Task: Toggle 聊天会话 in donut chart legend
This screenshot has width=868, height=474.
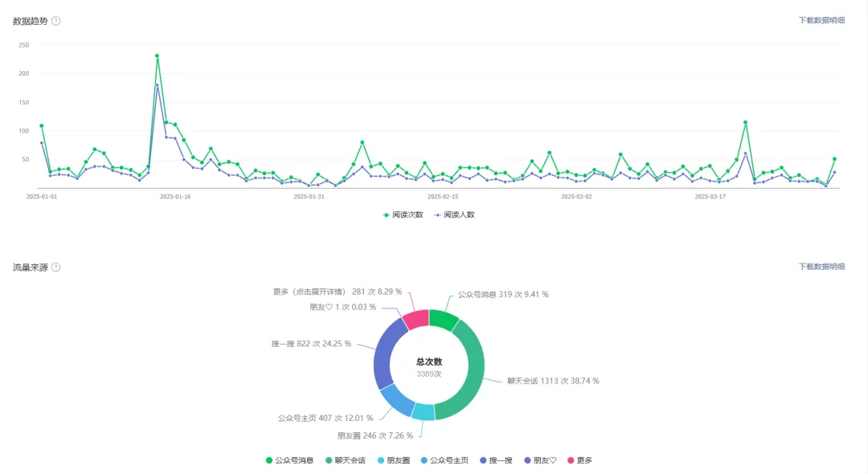Action: coord(346,460)
